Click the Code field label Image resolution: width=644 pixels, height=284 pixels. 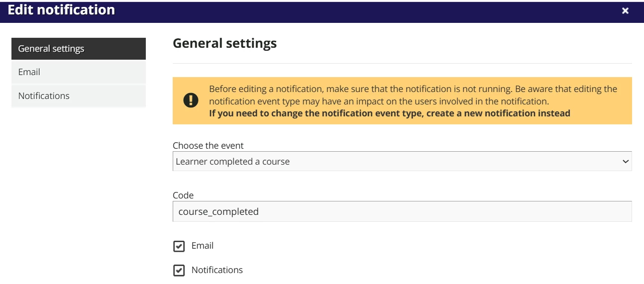click(183, 195)
